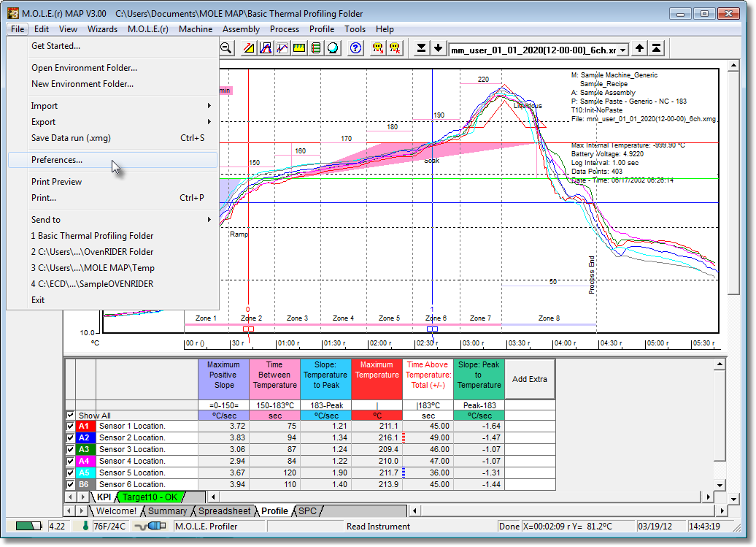Click the green battery status icon
The image size is (756, 547).
click(29, 526)
